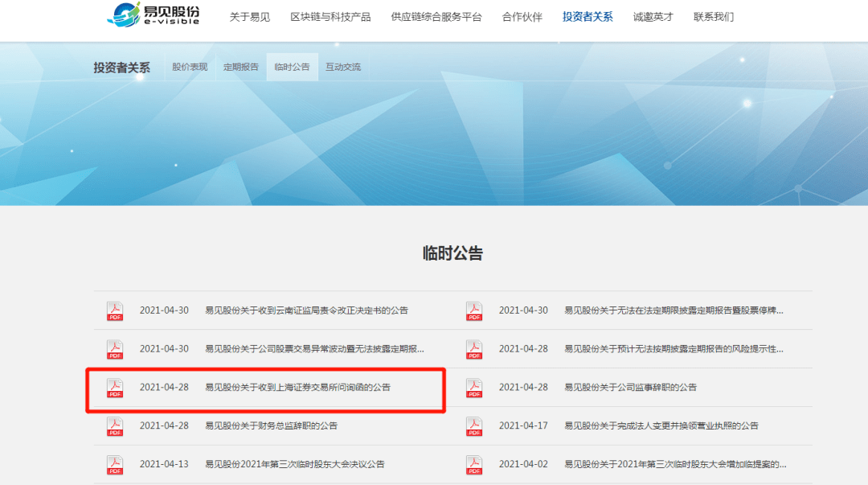Go to 供应链综合服务平台 in navigation
This screenshot has width=868, height=485.
click(x=436, y=17)
